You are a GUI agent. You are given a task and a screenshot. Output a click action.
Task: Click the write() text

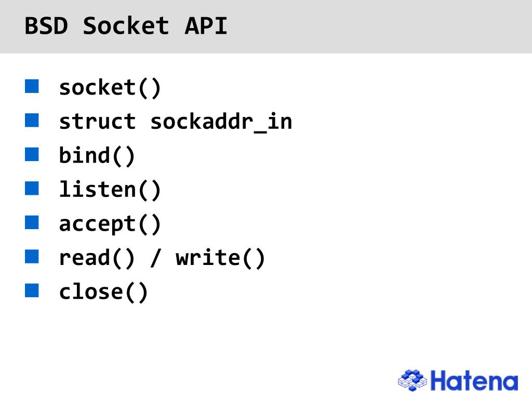[220, 258]
